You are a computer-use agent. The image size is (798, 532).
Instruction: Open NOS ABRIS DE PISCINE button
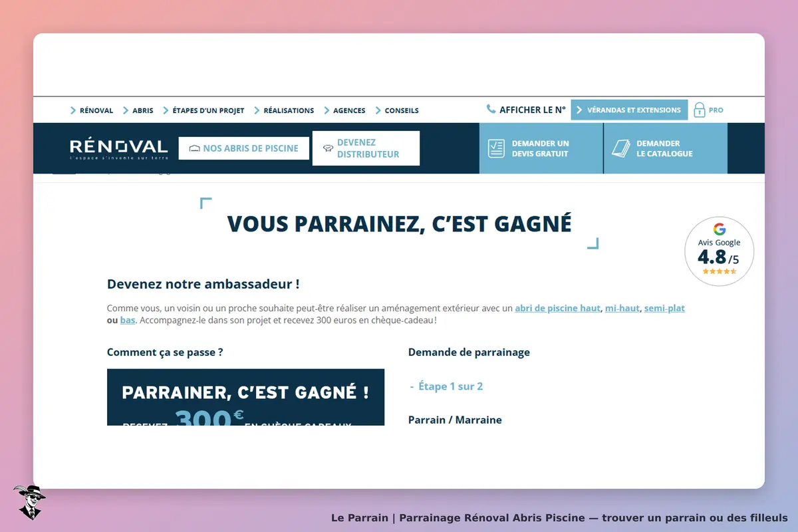244,148
